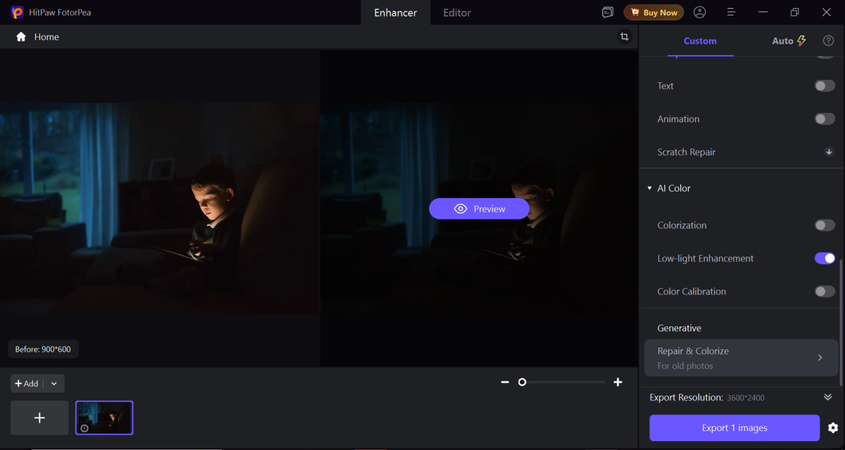Screen dimensions: 845x450
Task: Select the dark room photo thumbnail
Action: pyautogui.click(x=104, y=418)
